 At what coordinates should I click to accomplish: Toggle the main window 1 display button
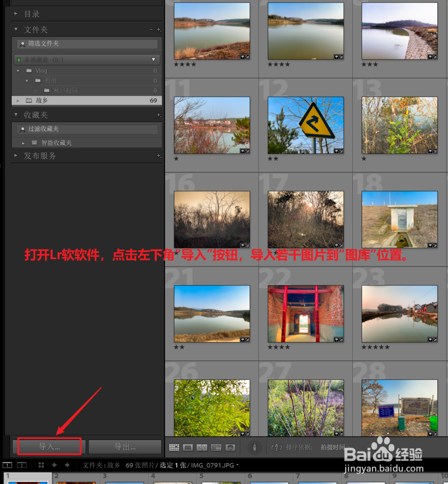tap(8, 465)
